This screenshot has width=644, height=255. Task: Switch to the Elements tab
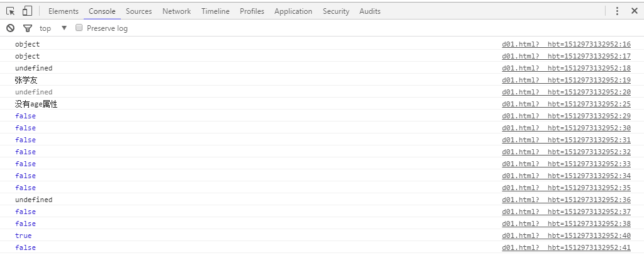[x=63, y=11]
